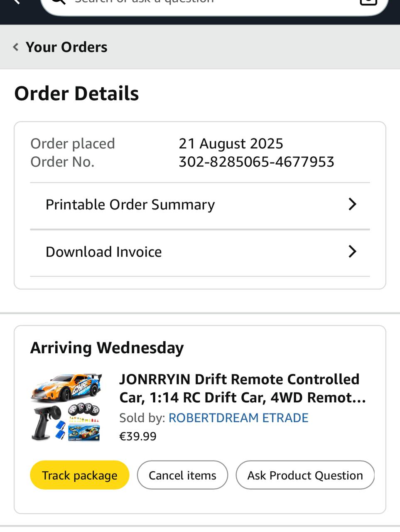Open Printable Order Summary row

(x=200, y=205)
